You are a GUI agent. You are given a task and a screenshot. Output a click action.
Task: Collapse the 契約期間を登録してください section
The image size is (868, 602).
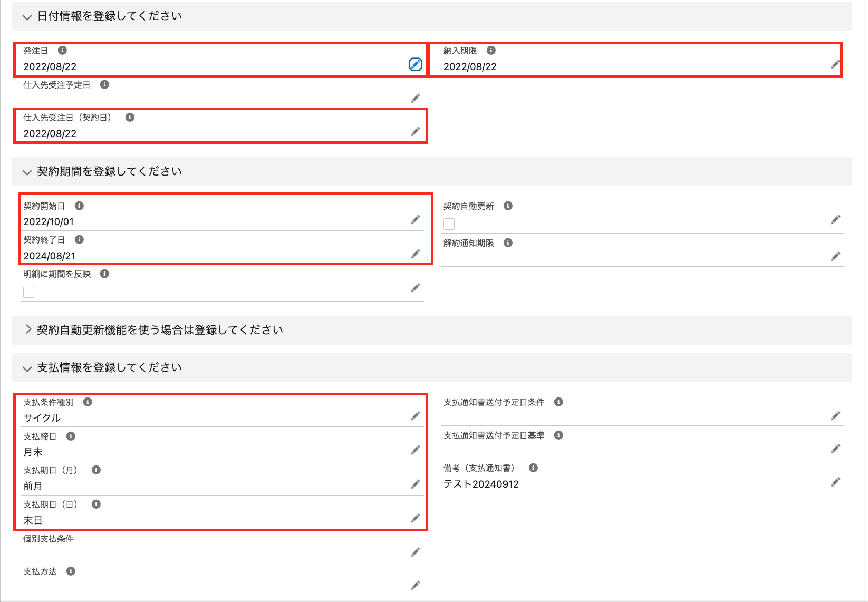click(27, 172)
